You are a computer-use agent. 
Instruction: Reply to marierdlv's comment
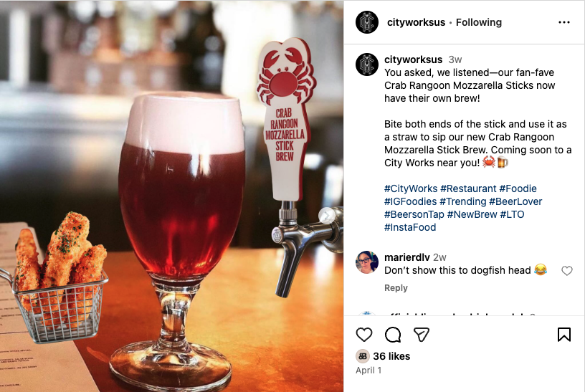[396, 288]
